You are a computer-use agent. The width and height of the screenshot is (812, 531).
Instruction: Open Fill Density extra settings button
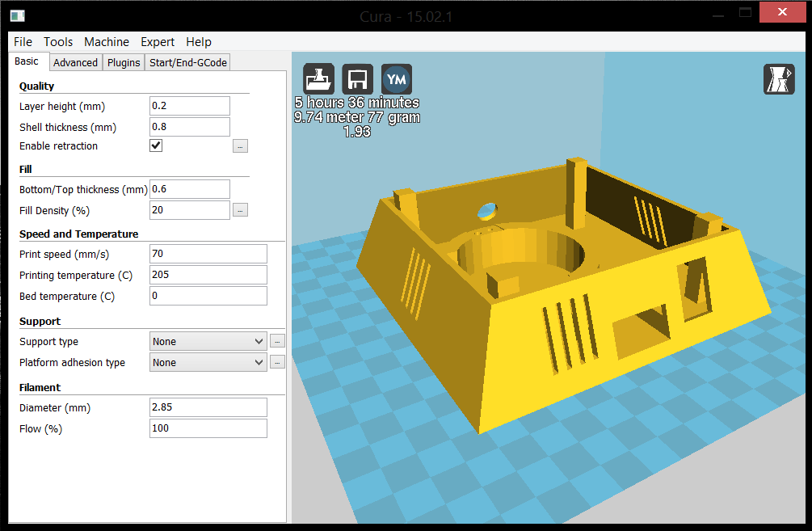click(x=240, y=210)
